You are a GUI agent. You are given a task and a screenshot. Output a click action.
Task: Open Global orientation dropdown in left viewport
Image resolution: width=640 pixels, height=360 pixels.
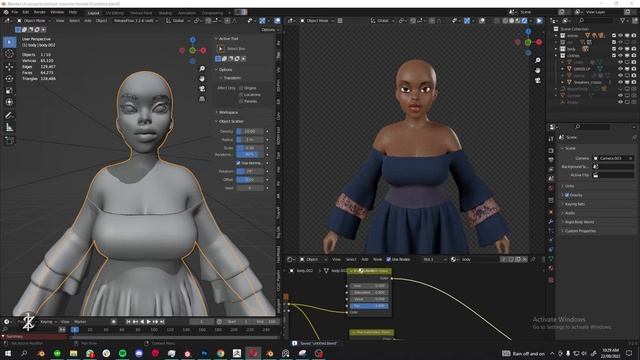coord(178,20)
